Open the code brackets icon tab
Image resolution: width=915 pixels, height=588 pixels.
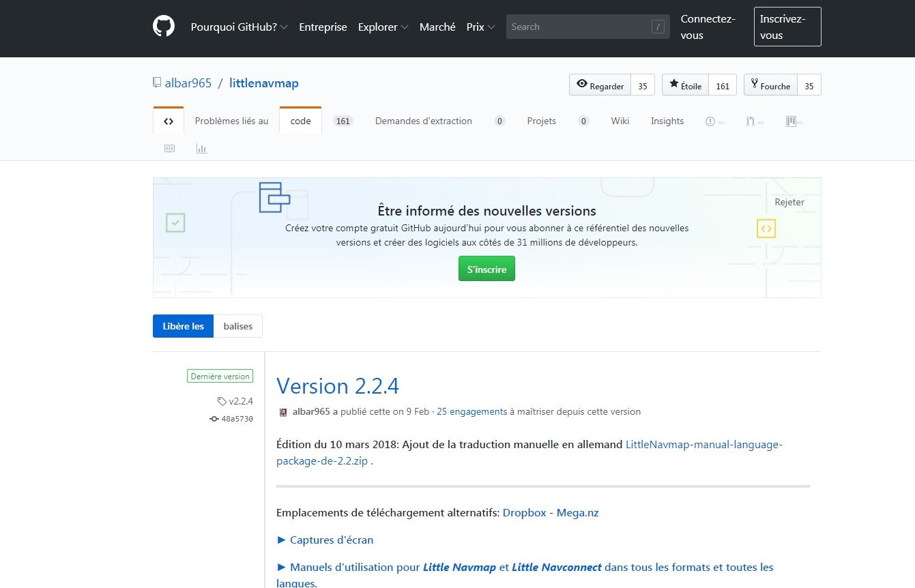coord(169,121)
